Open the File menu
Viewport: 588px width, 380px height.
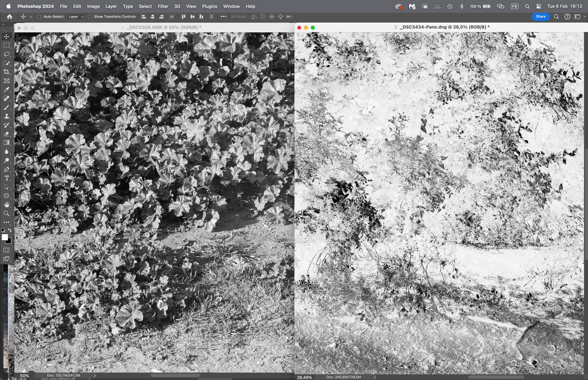point(63,6)
